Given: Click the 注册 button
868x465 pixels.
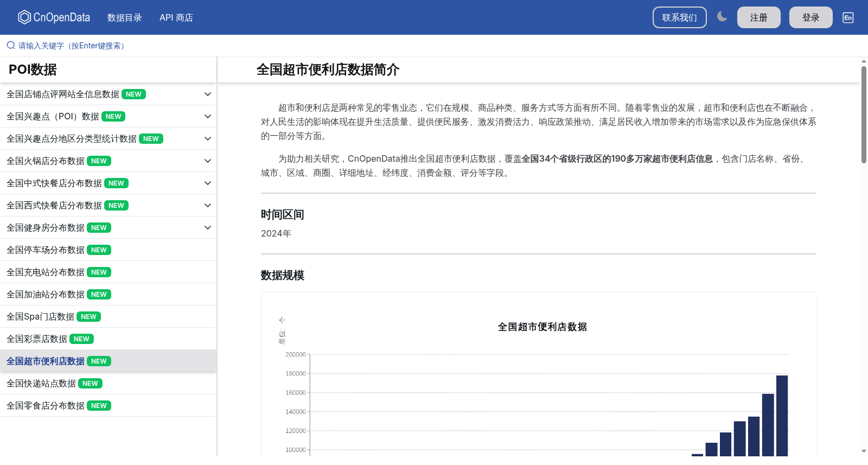Looking at the screenshot, I should 758,17.
